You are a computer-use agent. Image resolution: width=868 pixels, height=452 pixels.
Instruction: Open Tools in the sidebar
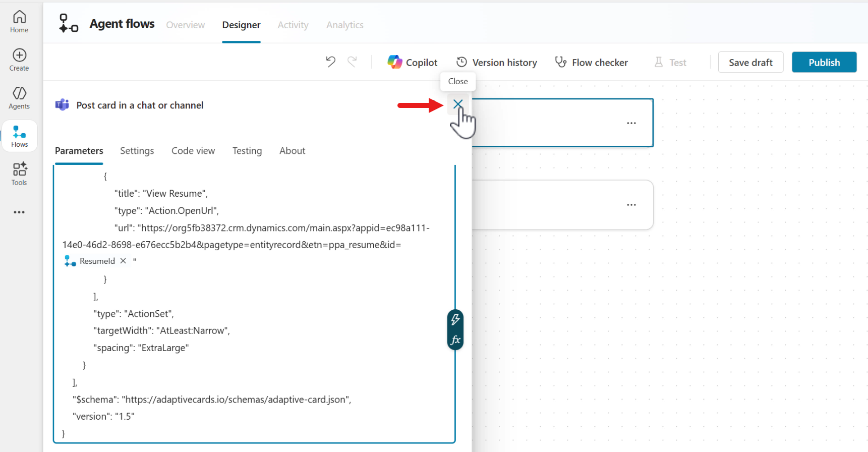[x=19, y=174]
